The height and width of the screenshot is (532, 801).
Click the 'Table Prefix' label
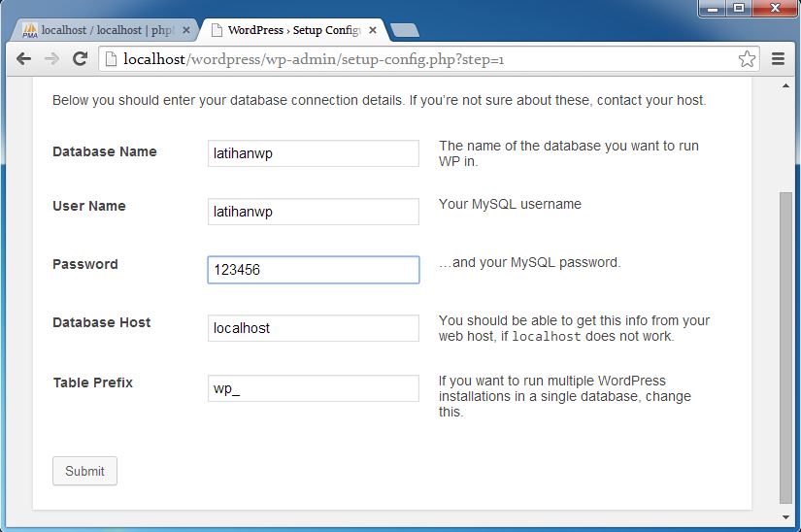[93, 382]
